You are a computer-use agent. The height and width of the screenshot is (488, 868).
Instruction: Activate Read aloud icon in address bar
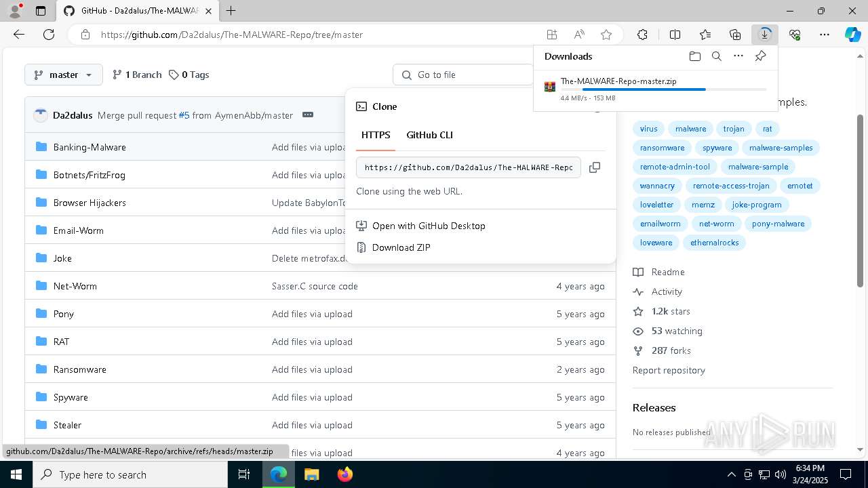click(579, 35)
